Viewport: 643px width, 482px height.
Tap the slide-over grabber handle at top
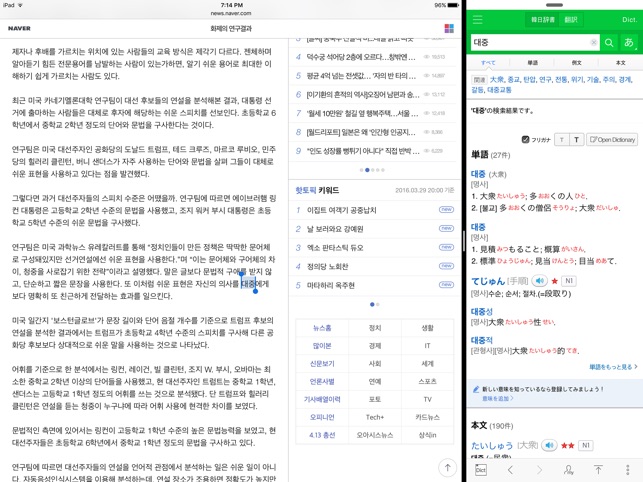pyautogui.click(x=554, y=5)
